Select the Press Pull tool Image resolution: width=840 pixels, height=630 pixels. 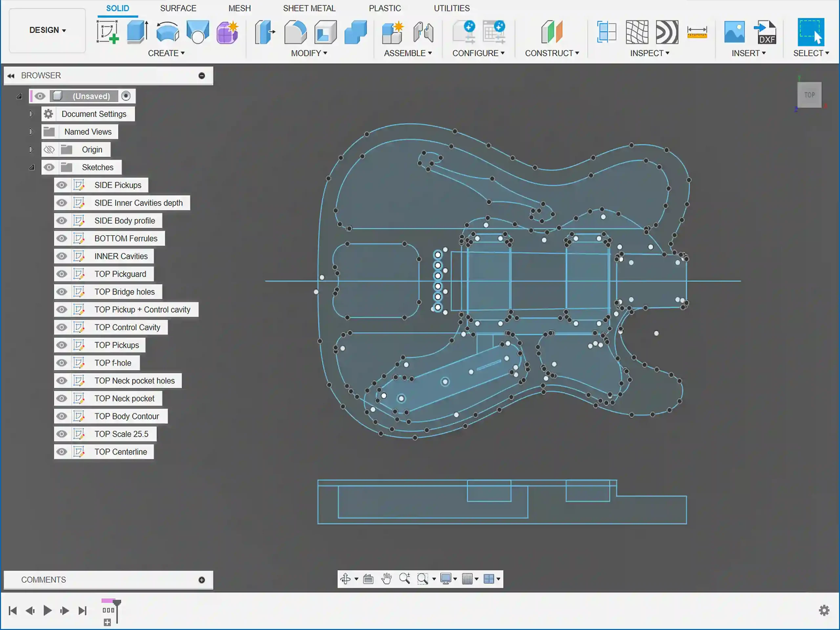coord(265,32)
